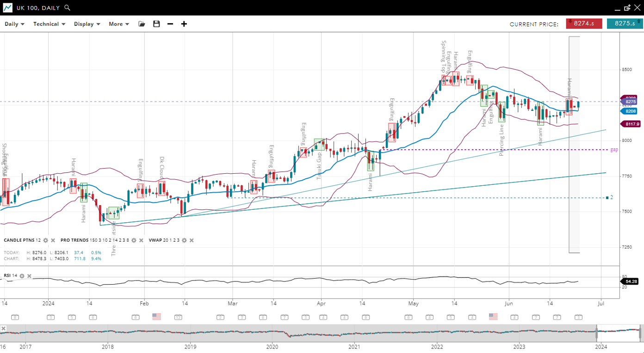Expand the Daily timeframe dropdown
644x353 pixels.
point(14,24)
